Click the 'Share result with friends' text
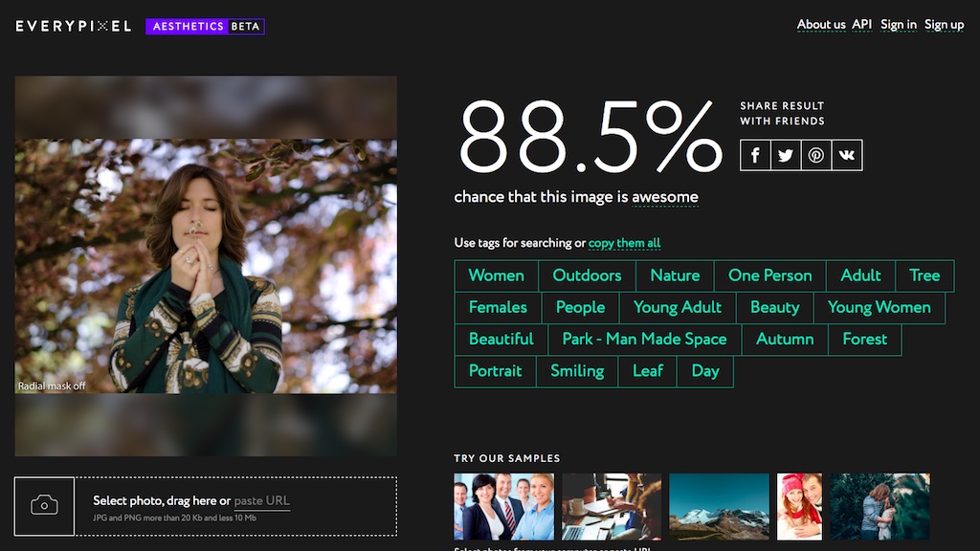 [782, 114]
